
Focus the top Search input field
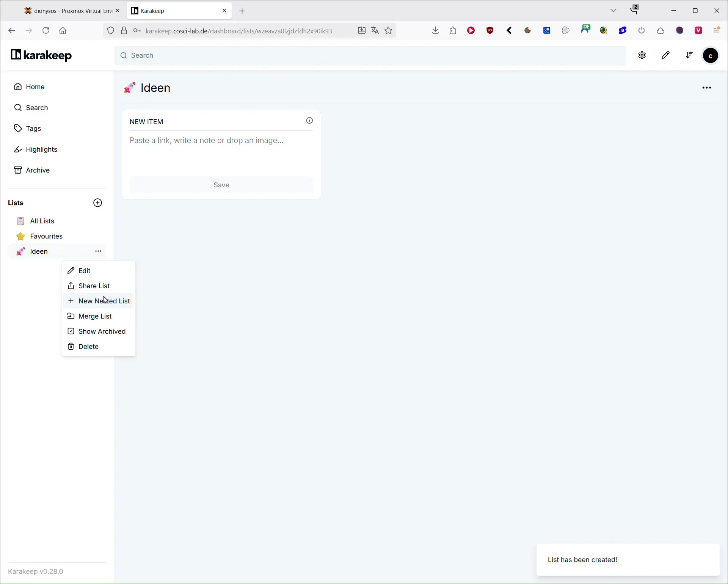370,55
